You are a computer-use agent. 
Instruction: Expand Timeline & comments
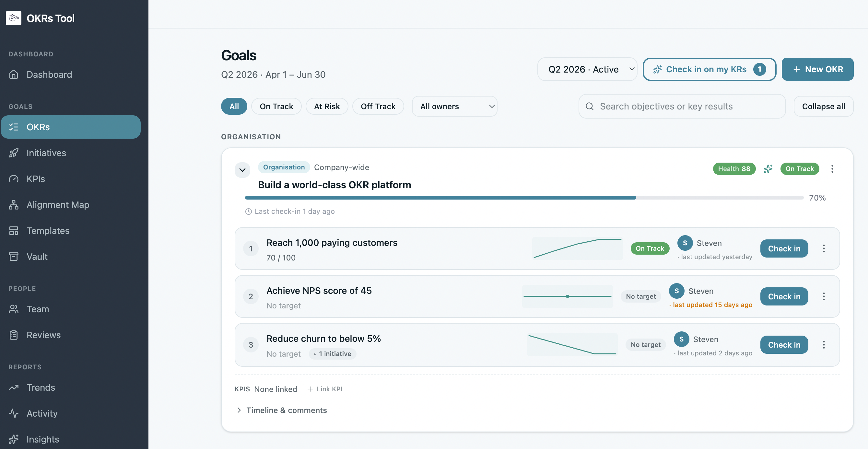tap(286, 410)
